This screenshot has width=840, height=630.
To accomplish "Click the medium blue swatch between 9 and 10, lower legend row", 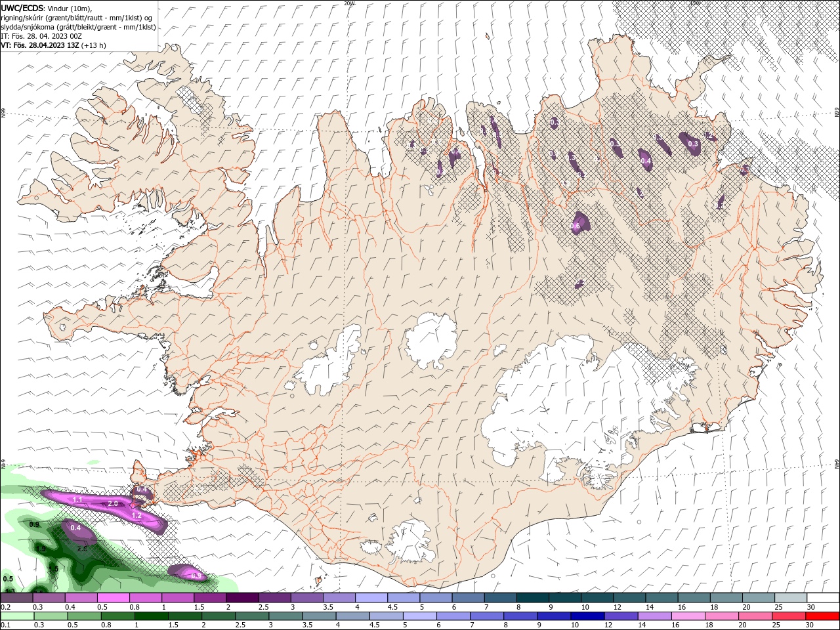I will click(553, 616).
